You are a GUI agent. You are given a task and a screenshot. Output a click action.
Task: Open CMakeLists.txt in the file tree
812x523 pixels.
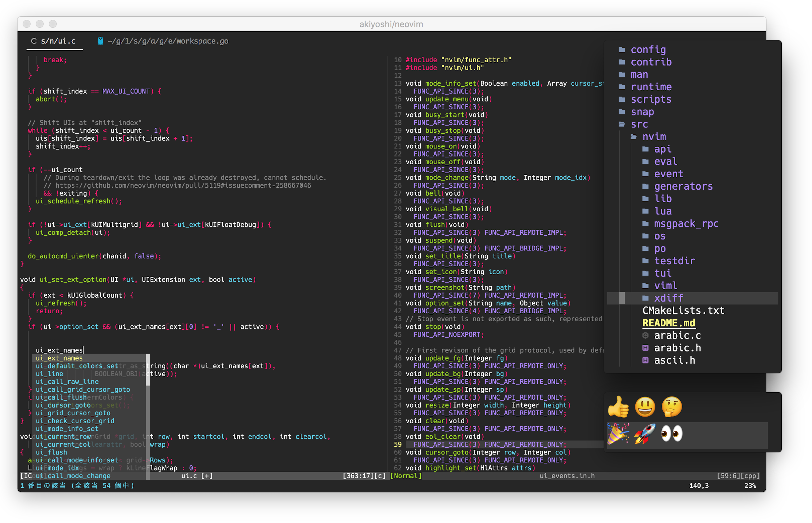click(684, 311)
